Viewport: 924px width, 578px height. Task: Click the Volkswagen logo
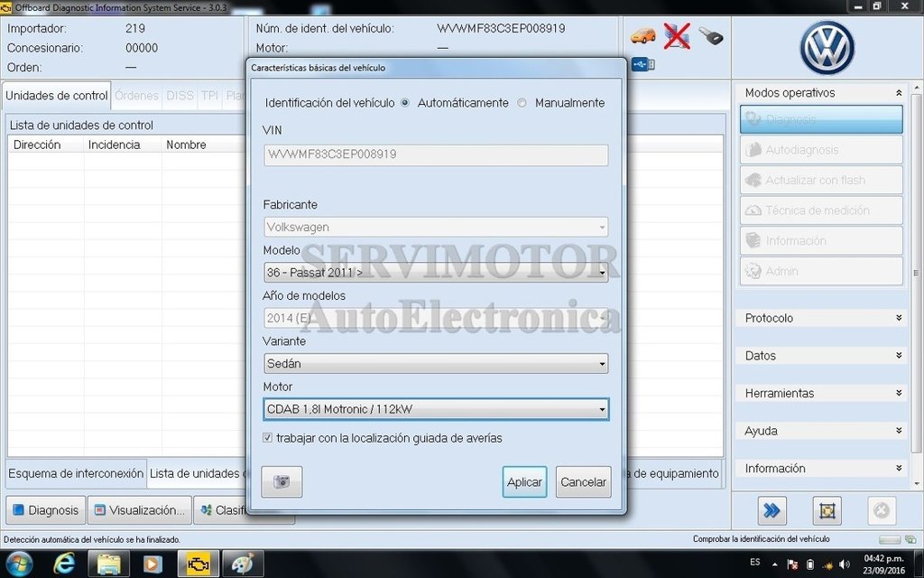coord(827,48)
